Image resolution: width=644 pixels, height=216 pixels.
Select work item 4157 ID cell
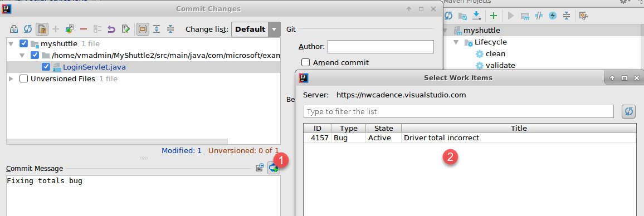click(318, 138)
